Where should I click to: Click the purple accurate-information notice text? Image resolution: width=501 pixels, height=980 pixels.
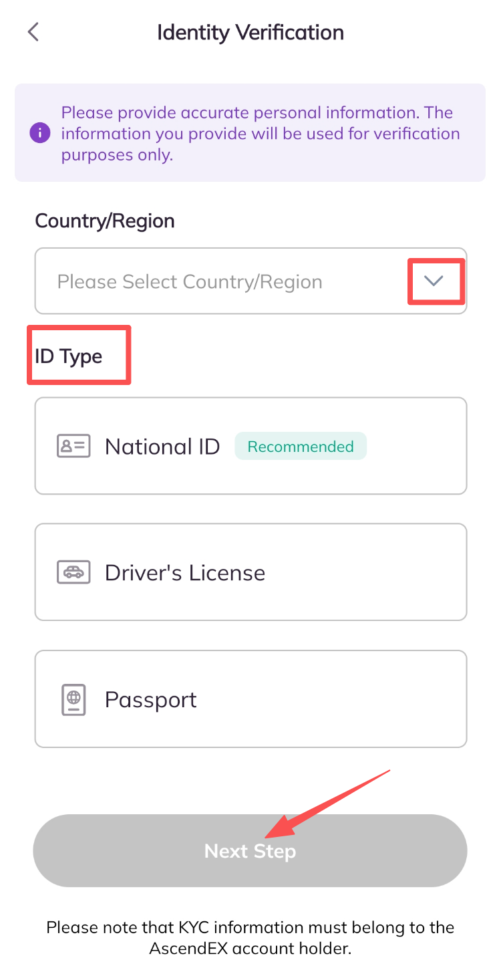tap(261, 133)
